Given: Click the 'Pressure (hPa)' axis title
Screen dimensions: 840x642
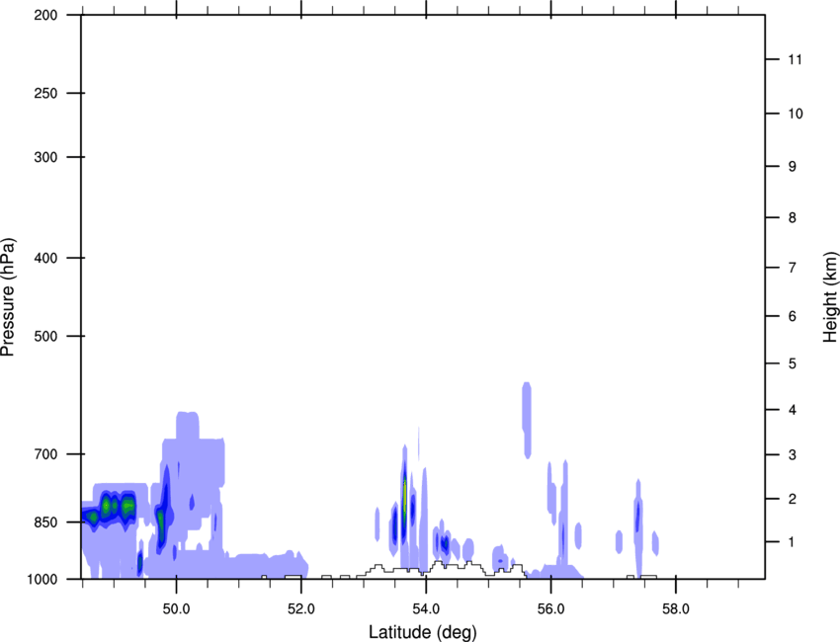Looking at the screenshot, I should 8,296.
